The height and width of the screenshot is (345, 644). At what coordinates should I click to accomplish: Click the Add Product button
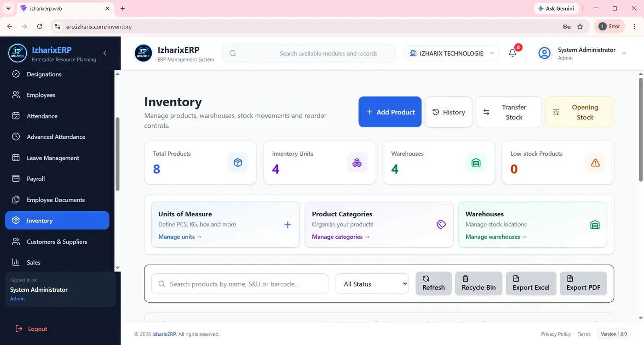[390, 112]
